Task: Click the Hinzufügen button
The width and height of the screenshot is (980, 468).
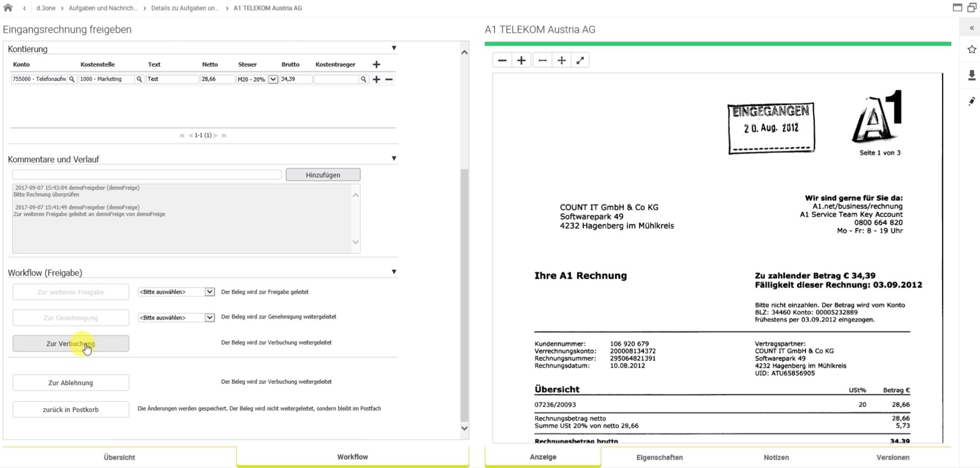Action: click(323, 175)
